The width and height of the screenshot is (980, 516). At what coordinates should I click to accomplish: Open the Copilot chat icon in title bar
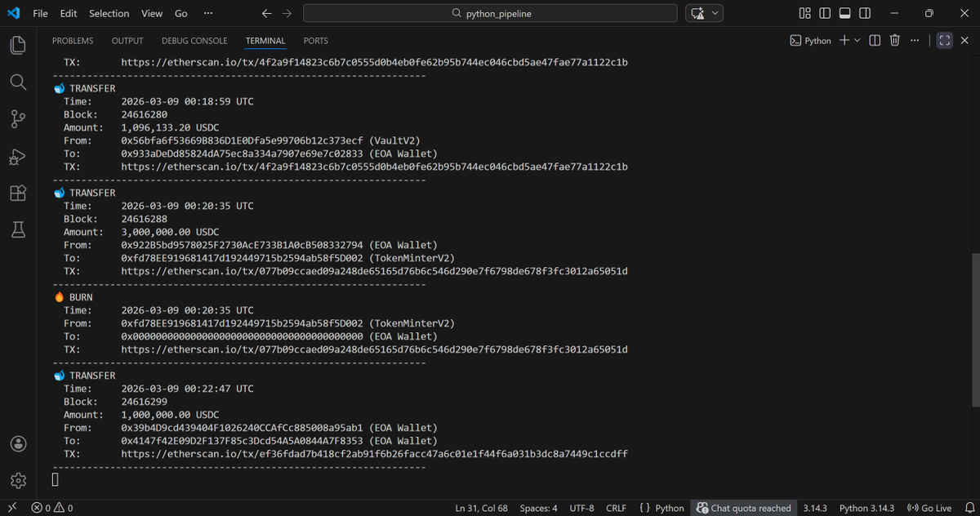(697, 13)
